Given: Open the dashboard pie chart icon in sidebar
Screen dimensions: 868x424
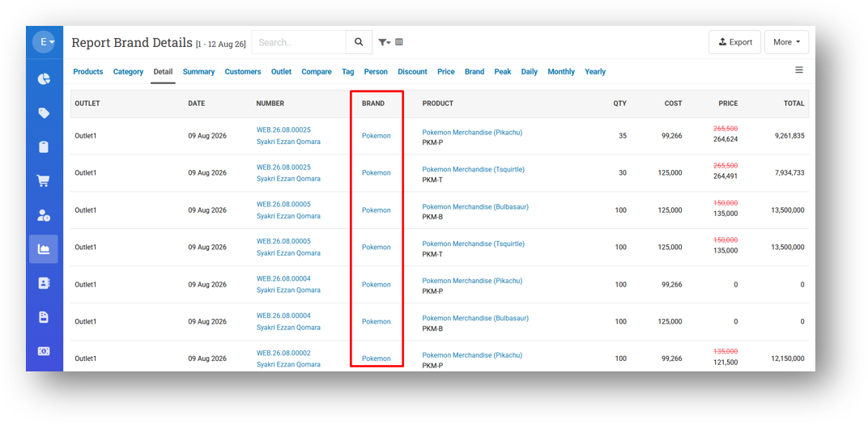Looking at the screenshot, I should pyautogui.click(x=44, y=79).
